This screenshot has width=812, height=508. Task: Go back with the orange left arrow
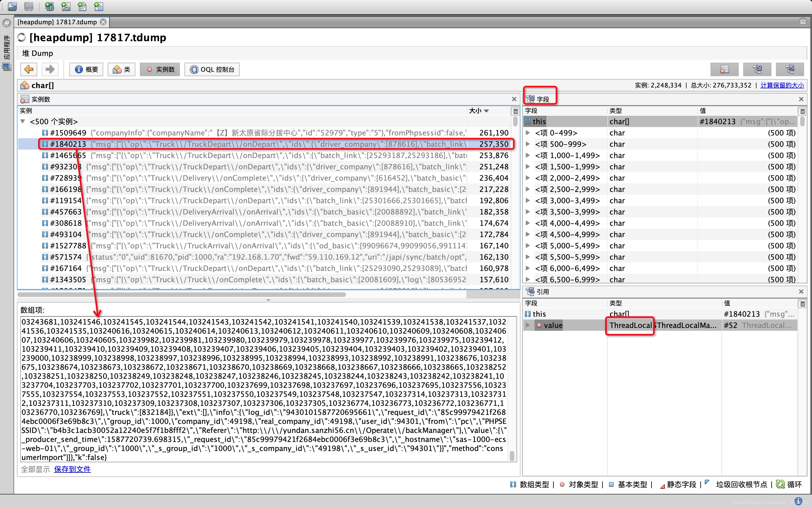(29, 69)
